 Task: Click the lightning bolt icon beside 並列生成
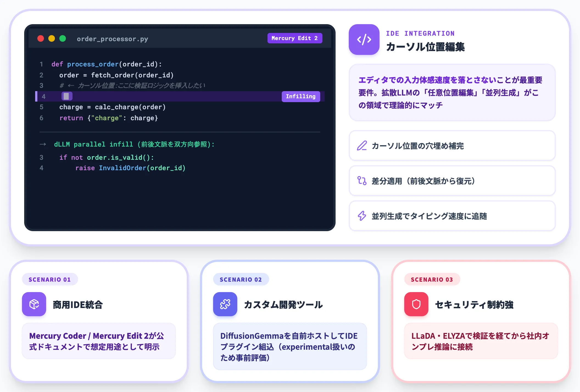(x=362, y=216)
